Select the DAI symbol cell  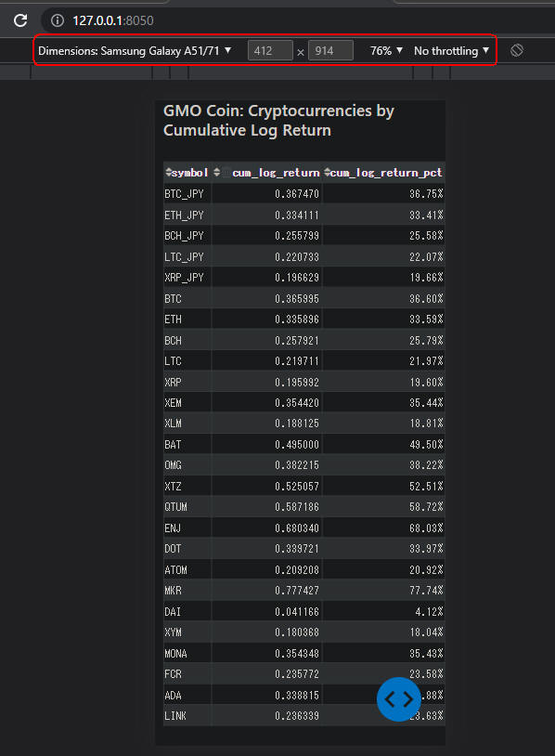pyautogui.click(x=187, y=611)
